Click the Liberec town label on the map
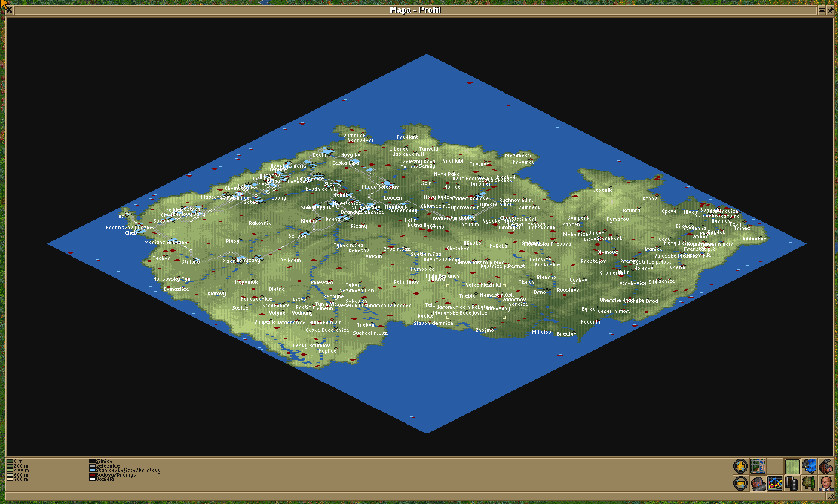The width and height of the screenshot is (838, 504). click(399, 149)
